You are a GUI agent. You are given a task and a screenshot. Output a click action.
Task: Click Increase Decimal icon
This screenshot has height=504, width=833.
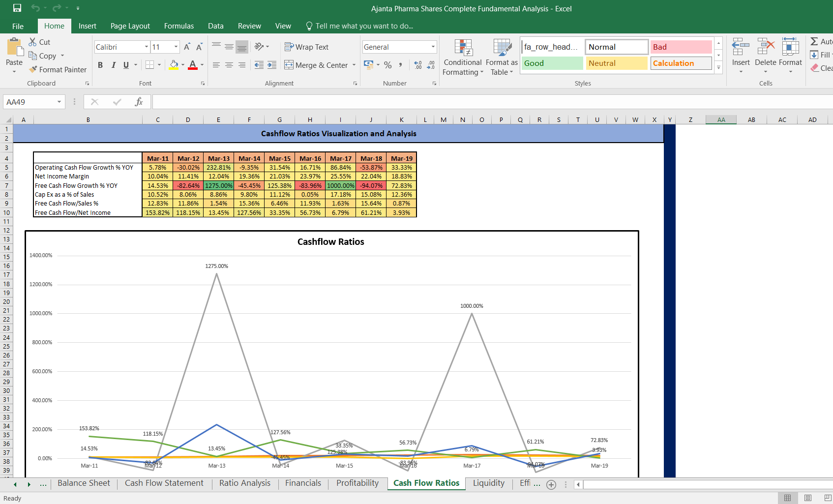(418, 65)
